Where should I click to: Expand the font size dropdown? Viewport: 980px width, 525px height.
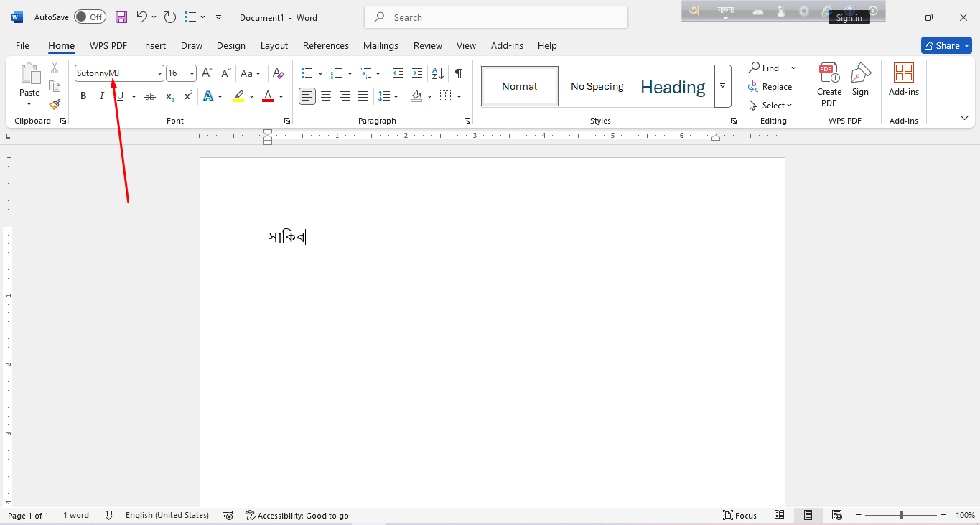(192, 73)
